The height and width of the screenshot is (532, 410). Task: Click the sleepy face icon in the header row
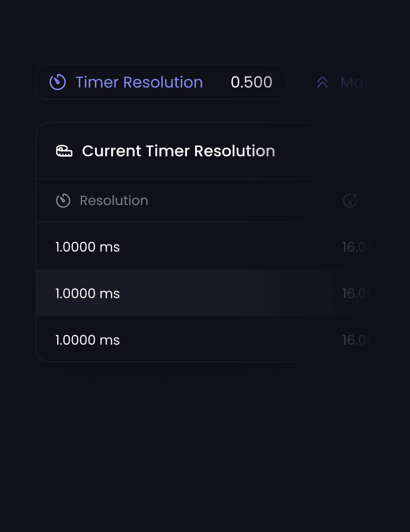coord(349,201)
